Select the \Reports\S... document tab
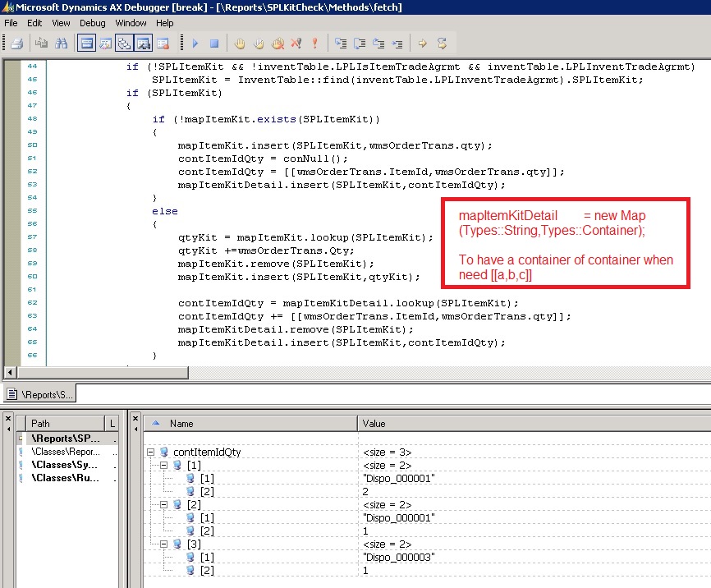Screen dimensions: 711x588 coord(40,394)
